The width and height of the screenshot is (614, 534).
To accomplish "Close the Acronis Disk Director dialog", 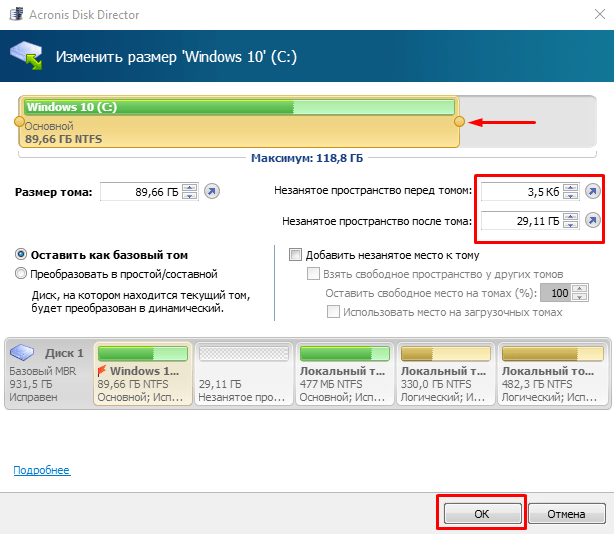I will click(x=600, y=14).
